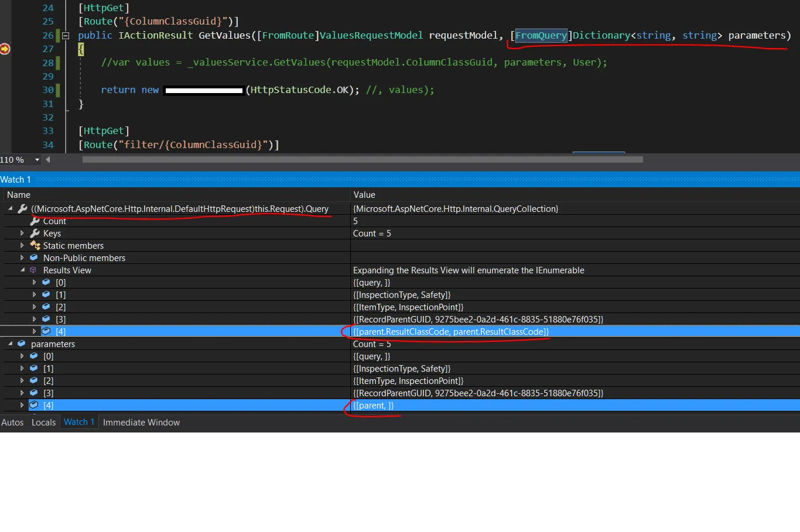Click the InspectionType value under Results View
800x532 pixels.
402,295
